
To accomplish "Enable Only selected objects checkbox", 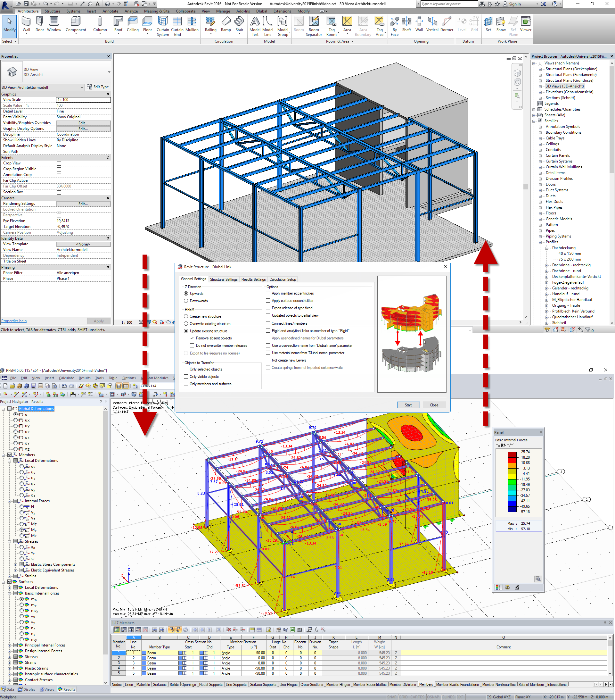I will click(187, 369).
